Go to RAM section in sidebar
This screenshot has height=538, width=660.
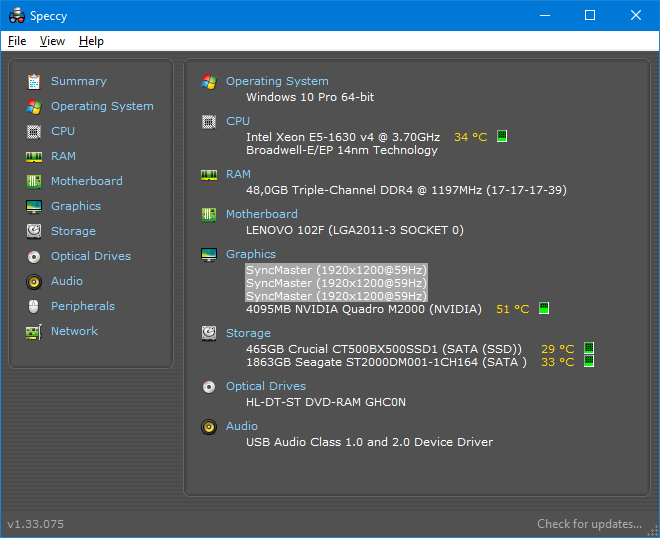coord(63,156)
